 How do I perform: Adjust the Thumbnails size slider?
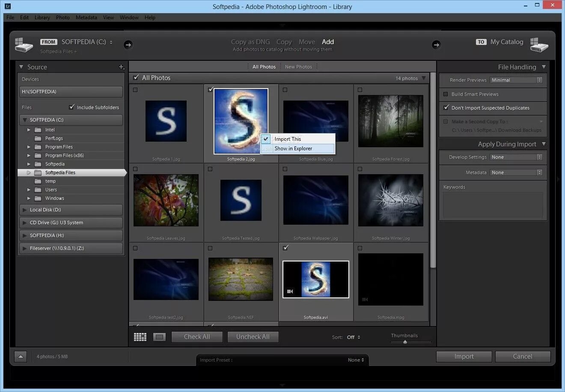[405, 342]
